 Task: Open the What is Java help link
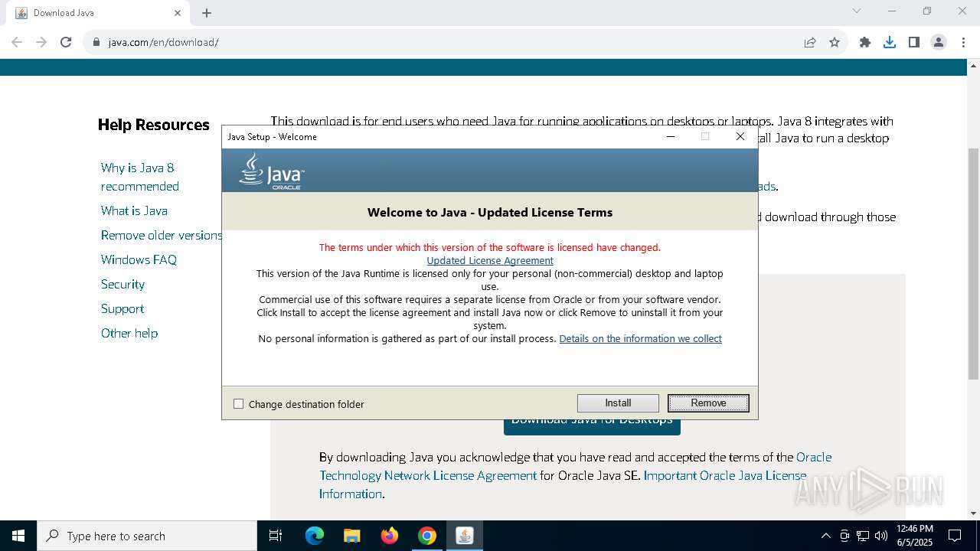(x=134, y=210)
